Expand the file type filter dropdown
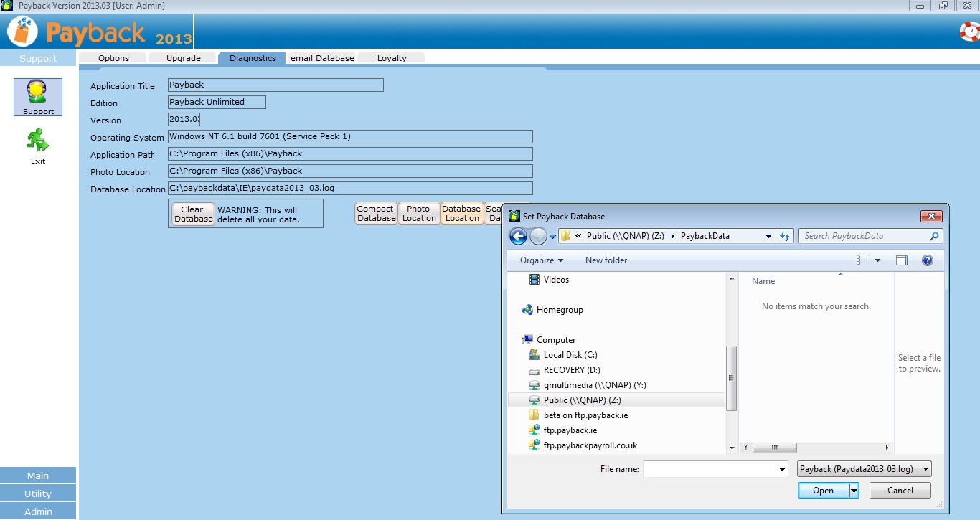The image size is (980, 520). [925, 469]
